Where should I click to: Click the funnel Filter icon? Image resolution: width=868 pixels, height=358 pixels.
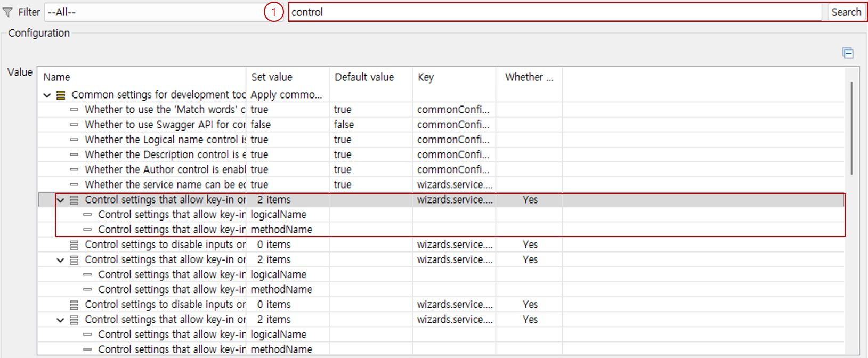[x=7, y=12]
